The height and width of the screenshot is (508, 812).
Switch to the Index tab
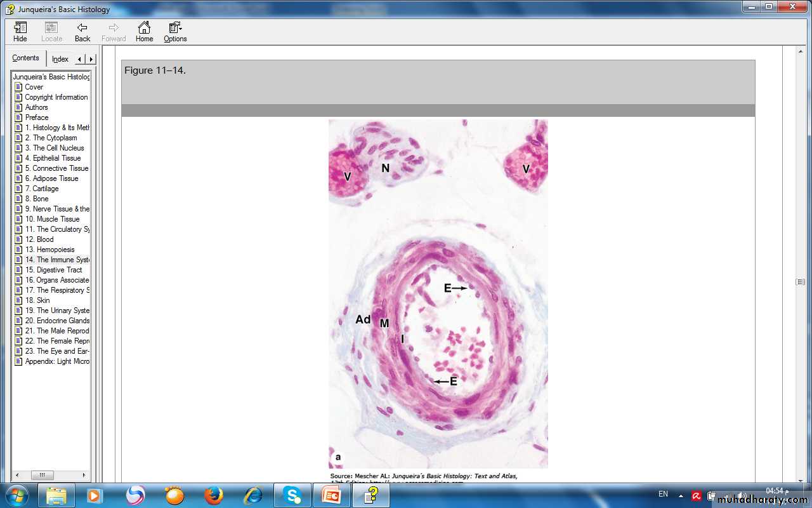(60, 59)
